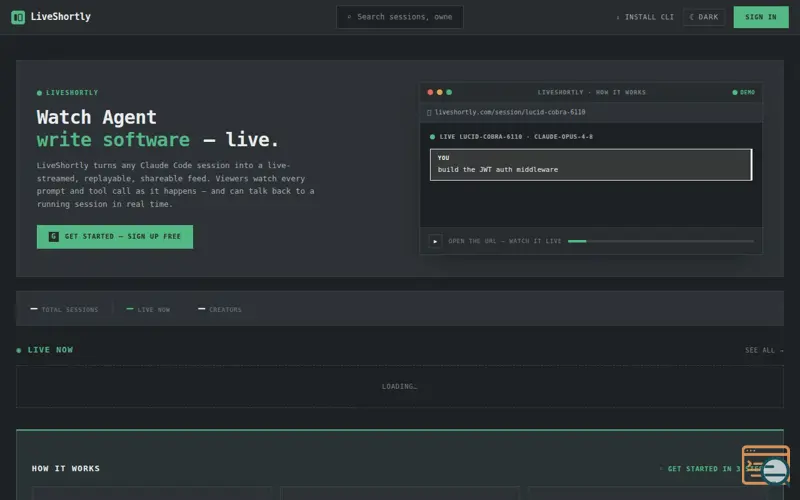The width and height of the screenshot is (800, 500).
Task: Click the Total Sessions stat
Action: [64, 309]
